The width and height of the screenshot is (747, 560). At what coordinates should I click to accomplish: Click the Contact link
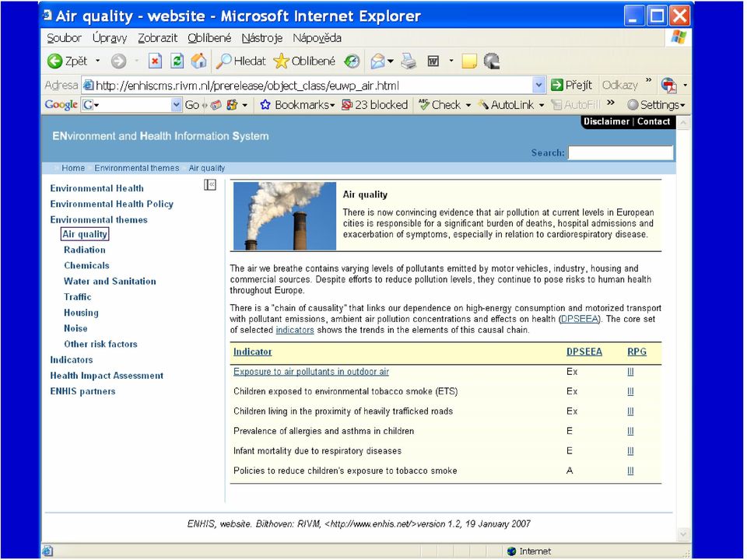(x=654, y=121)
